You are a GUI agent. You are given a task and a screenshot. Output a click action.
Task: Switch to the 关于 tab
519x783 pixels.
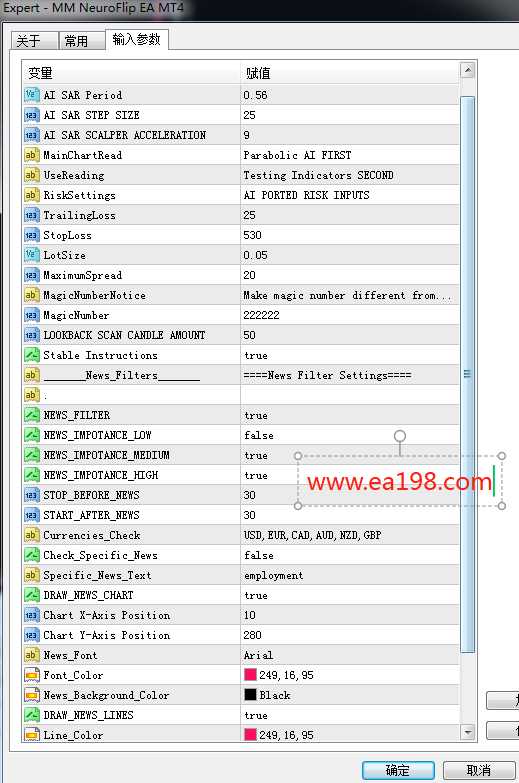click(34, 40)
